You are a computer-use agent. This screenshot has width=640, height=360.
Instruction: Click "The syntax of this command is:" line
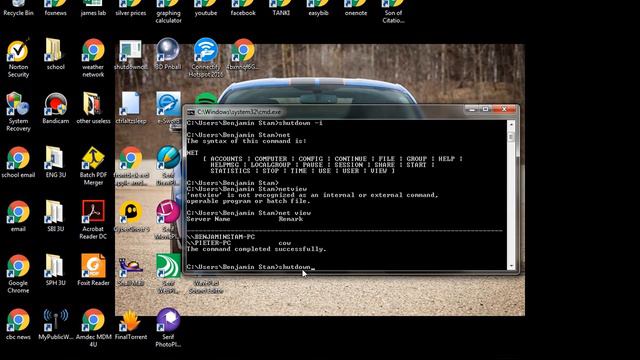[247, 141]
